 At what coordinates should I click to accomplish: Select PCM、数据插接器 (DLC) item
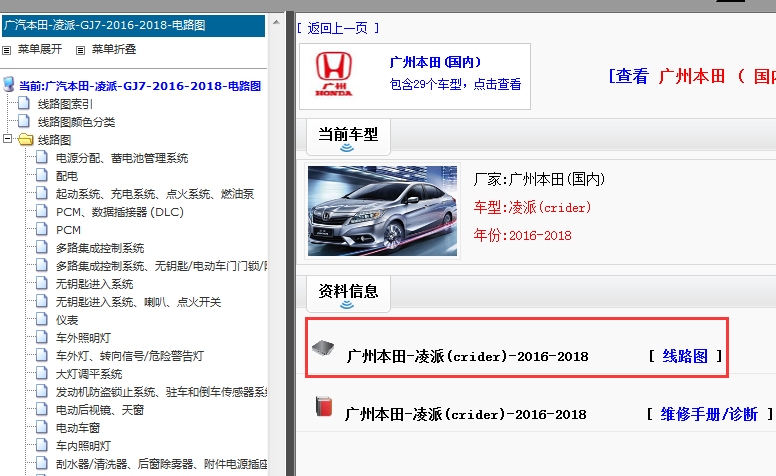coord(120,212)
